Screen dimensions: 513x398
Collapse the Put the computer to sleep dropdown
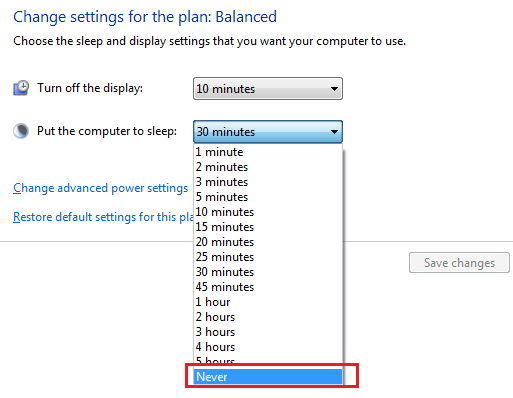coord(268,132)
